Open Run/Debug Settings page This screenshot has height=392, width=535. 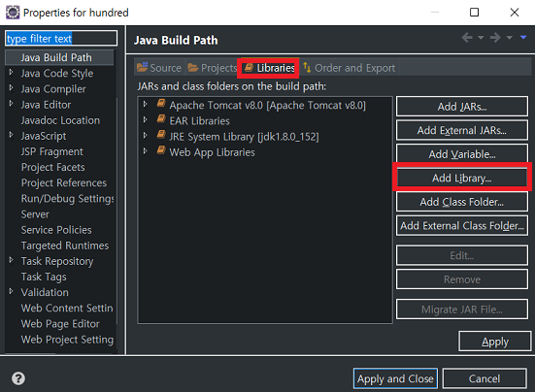[67, 199]
